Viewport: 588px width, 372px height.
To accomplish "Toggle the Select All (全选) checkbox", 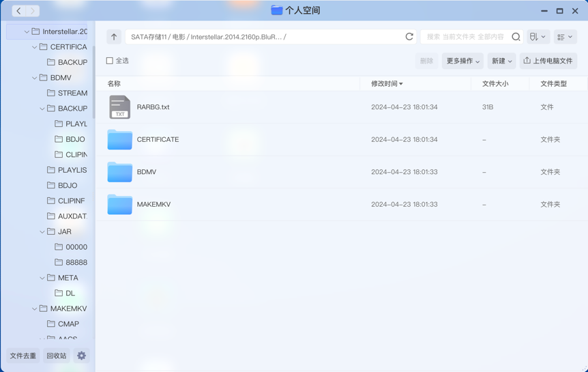I will pyautogui.click(x=110, y=61).
